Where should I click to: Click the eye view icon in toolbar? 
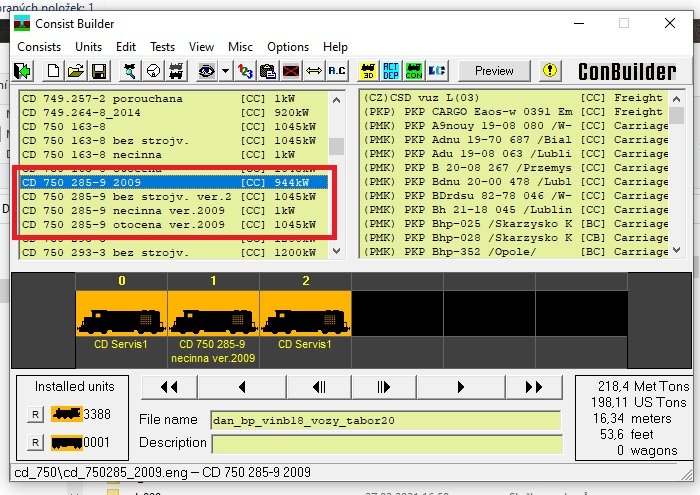(206, 71)
